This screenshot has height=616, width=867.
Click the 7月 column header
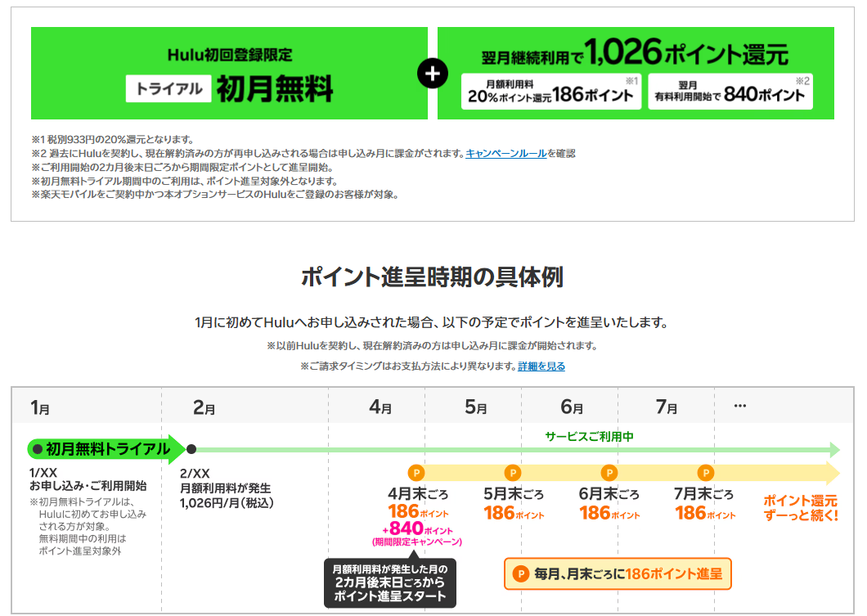(667, 407)
